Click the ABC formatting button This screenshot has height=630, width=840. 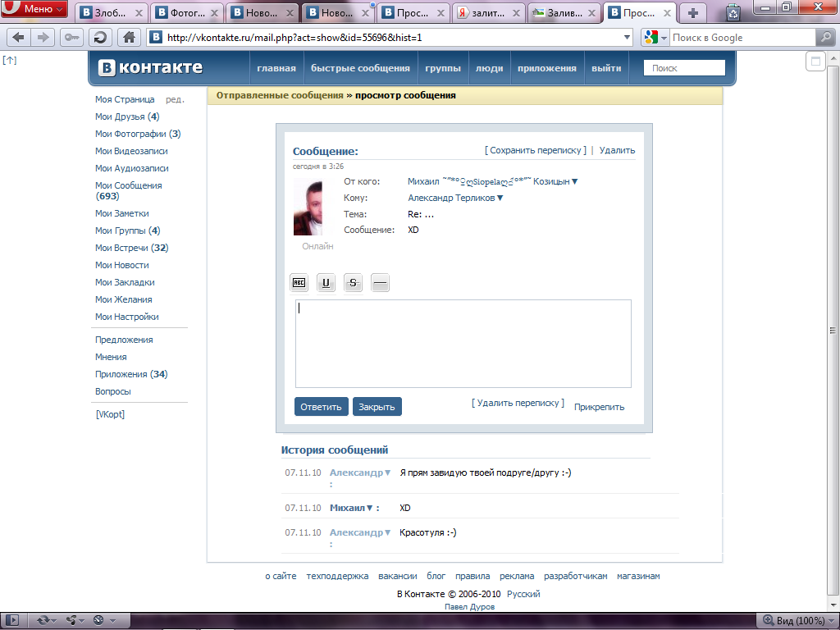point(299,283)
